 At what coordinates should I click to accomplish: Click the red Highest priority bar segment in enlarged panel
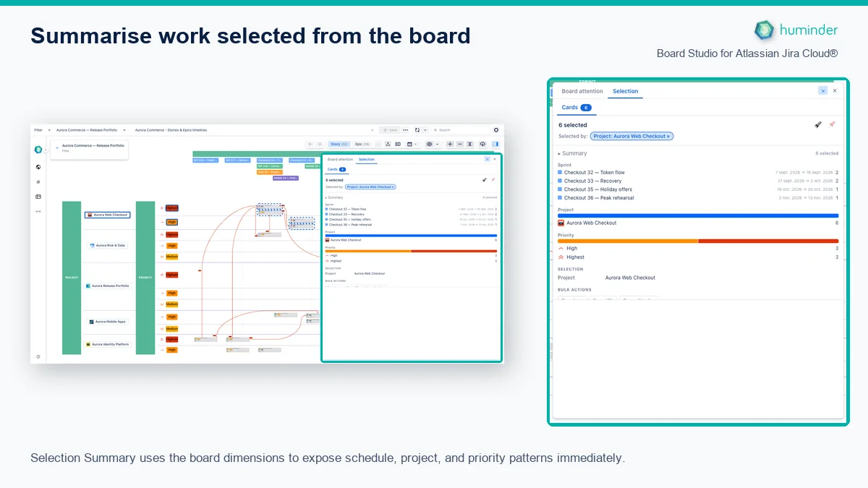pos(768,241)
